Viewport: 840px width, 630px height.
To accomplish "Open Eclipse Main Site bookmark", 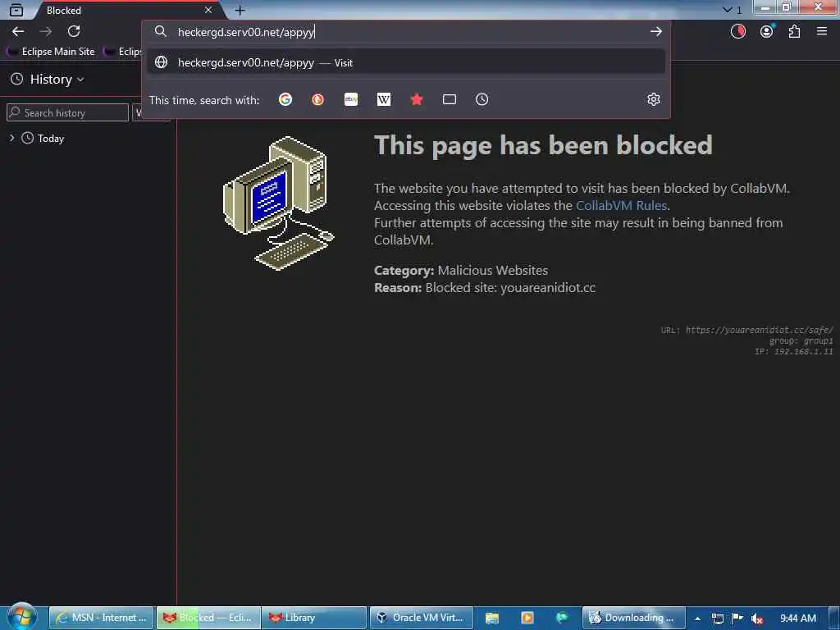I will (x=52, y=52).
